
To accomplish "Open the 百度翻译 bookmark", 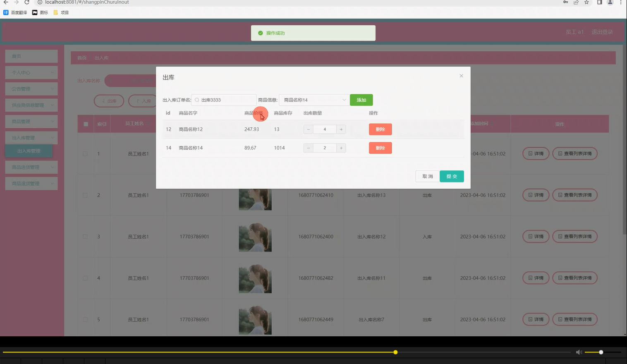I will [x=15, y=12].
